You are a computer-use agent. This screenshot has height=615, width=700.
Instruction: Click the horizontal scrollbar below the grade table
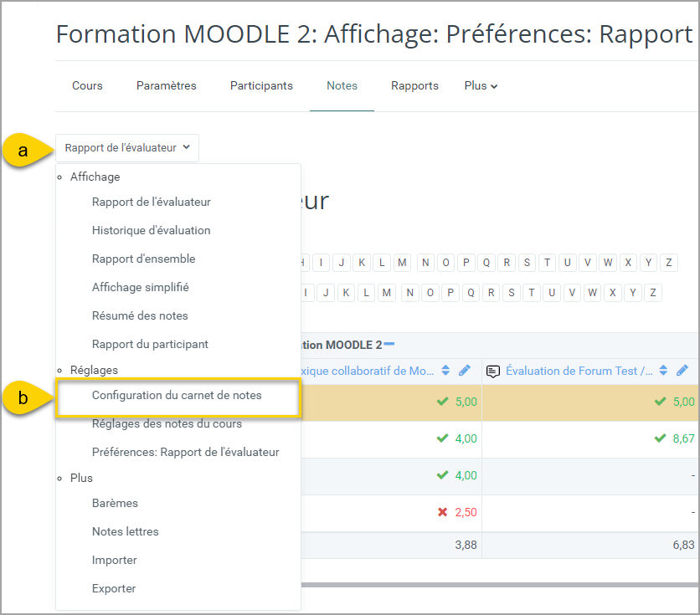(x=500, y=585)
